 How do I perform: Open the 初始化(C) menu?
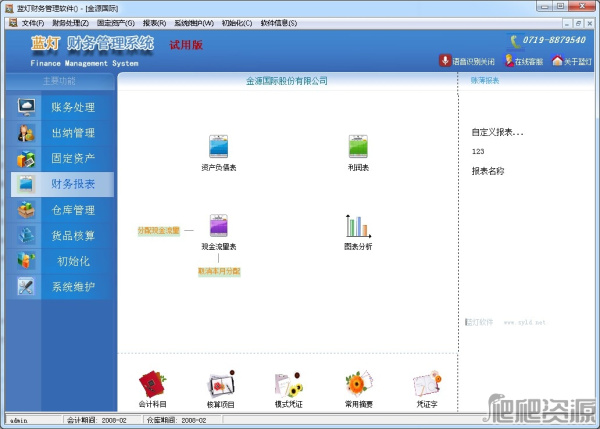237,23
